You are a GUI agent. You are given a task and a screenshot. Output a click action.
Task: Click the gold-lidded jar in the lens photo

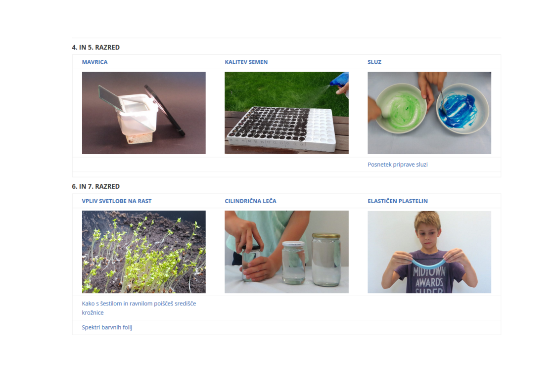point(326,260)
